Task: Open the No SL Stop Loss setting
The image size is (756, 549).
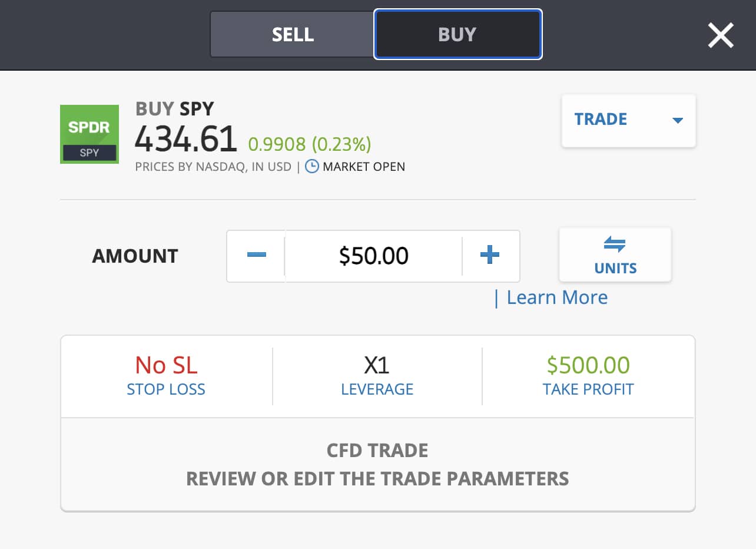Action: click(166, 366)
